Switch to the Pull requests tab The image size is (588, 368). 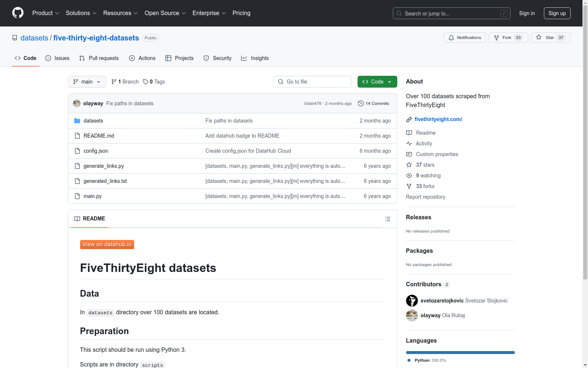pos(99,58)
